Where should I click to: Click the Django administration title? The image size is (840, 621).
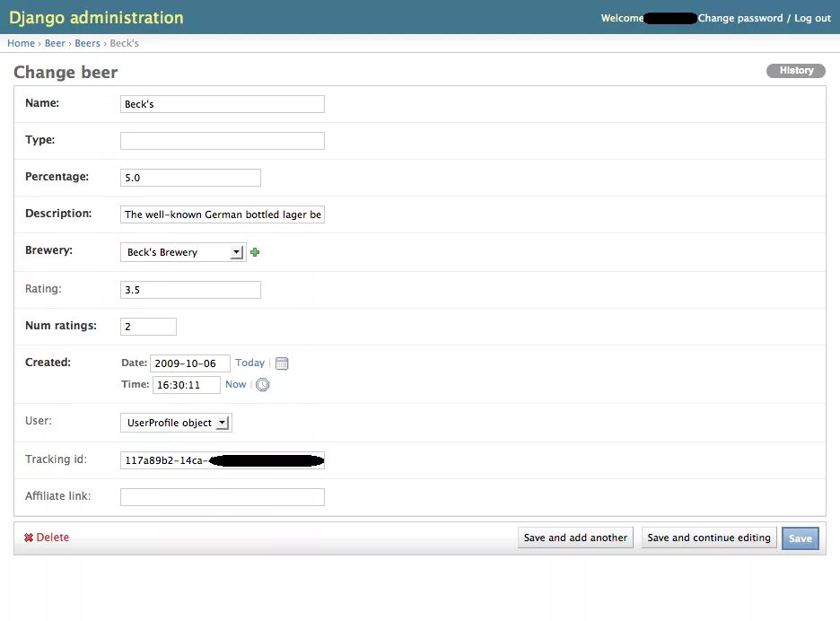pyautogui.click(x=96, y=18)
